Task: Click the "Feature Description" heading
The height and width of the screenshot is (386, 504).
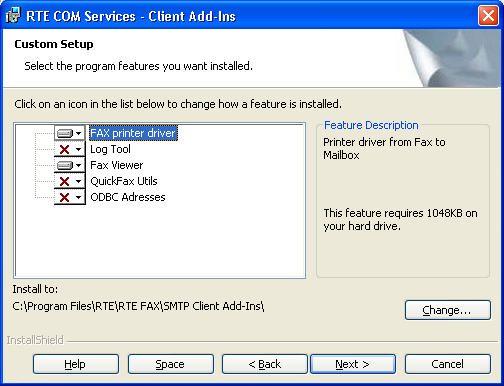Action: click(x=371, y=125)
